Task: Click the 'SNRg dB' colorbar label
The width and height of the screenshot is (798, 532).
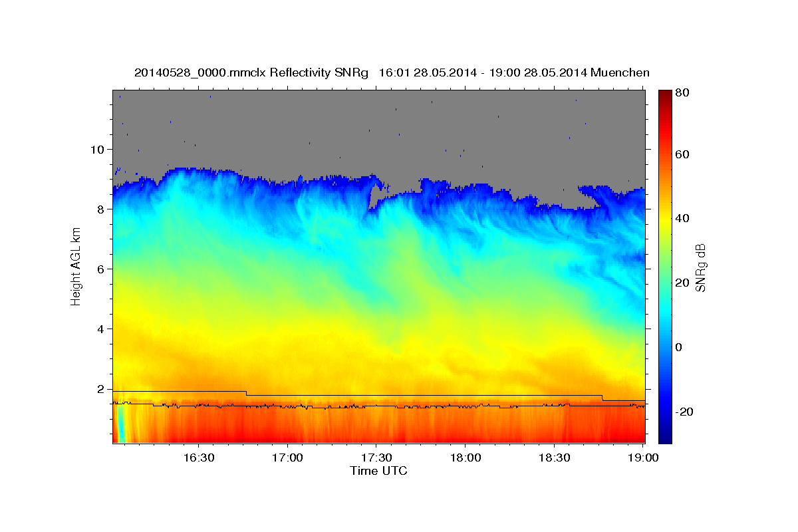Action: click(x=700, y=267)
